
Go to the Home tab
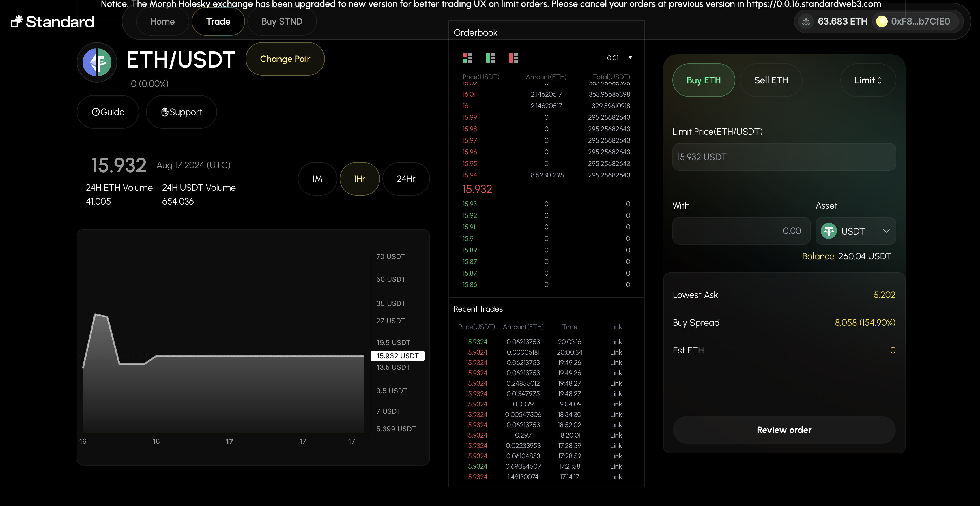pos(162,21)
